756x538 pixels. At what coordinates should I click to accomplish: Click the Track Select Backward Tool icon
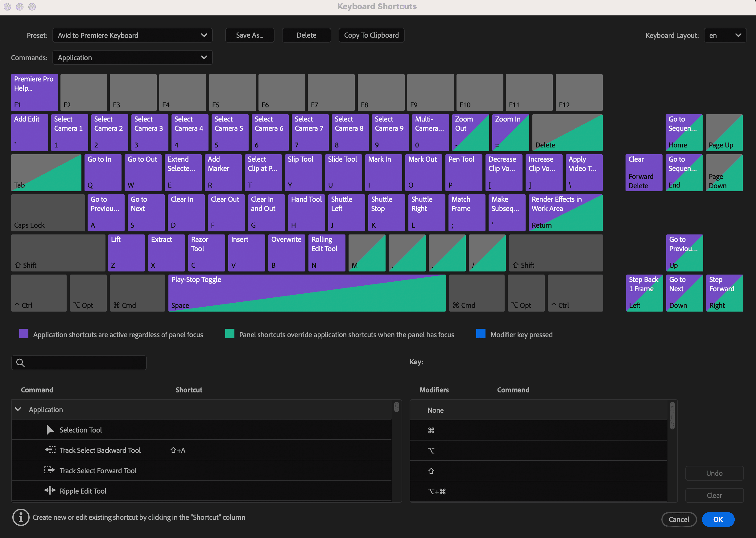point(50,450)
